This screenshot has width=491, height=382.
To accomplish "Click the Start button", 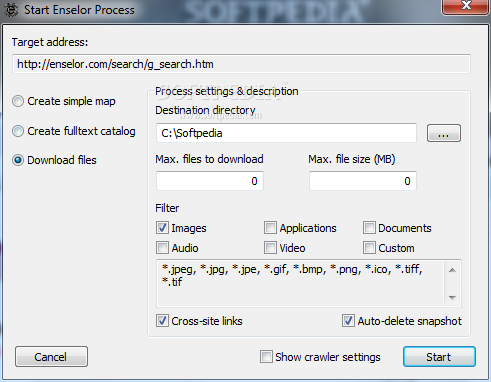I will point(439,357).
